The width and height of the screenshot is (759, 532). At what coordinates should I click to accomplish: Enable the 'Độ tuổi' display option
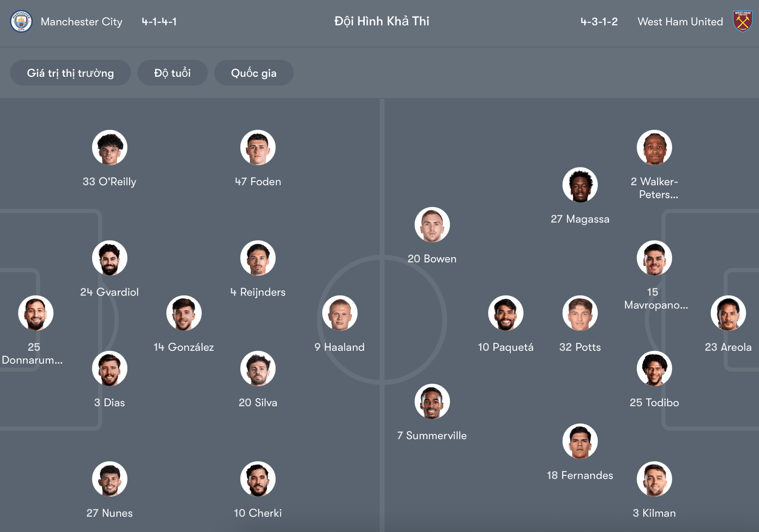click(x=172, y=73)
